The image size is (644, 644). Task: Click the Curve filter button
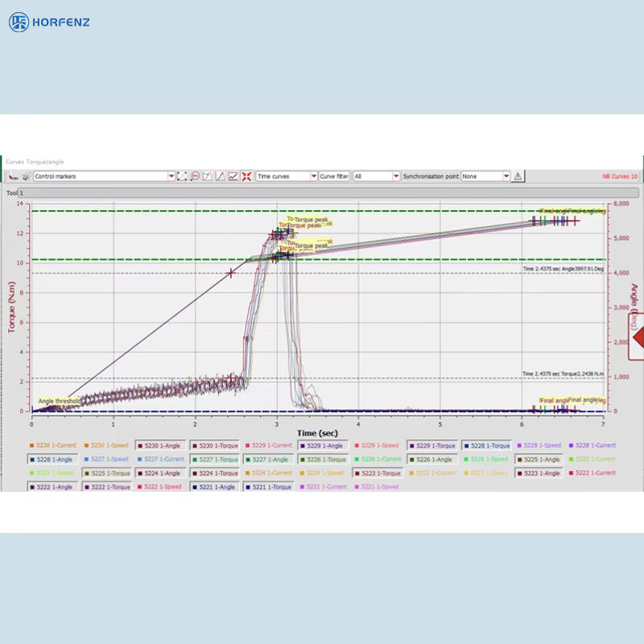(334, 176)
